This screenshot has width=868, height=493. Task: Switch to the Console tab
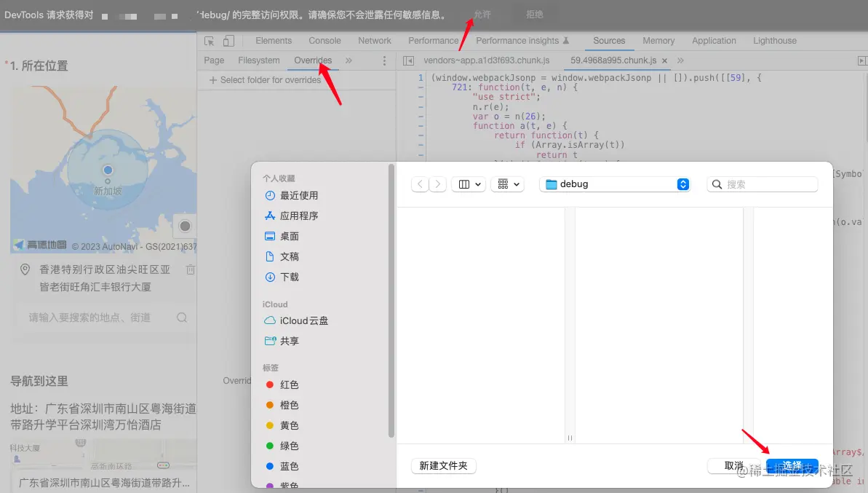pos(324,41)
